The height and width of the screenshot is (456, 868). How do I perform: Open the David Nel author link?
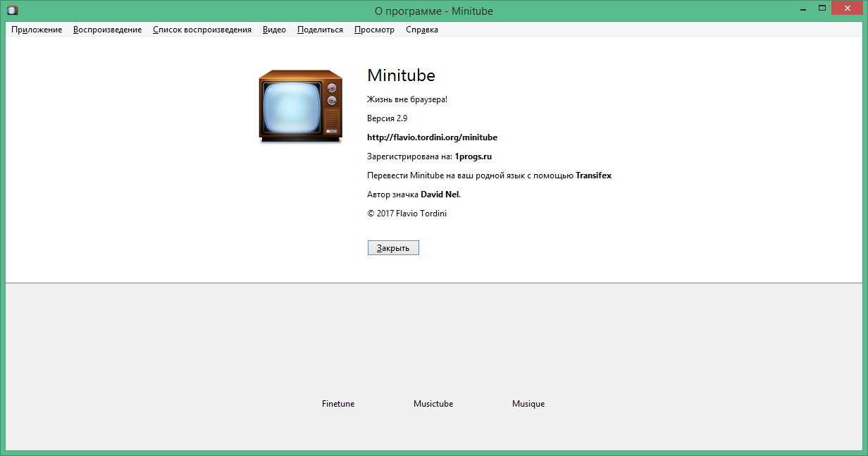(440, 194)
